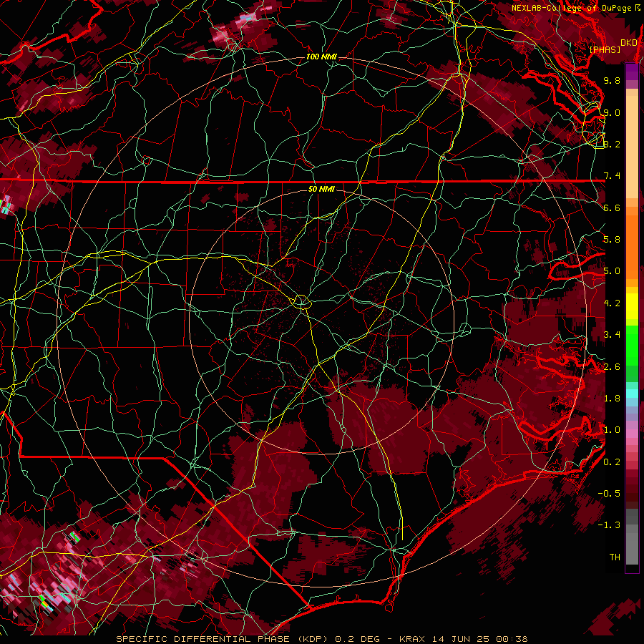Click the 1.8 value on the color scale
Screen dimensions: 644x644
[x=612, y=399]
